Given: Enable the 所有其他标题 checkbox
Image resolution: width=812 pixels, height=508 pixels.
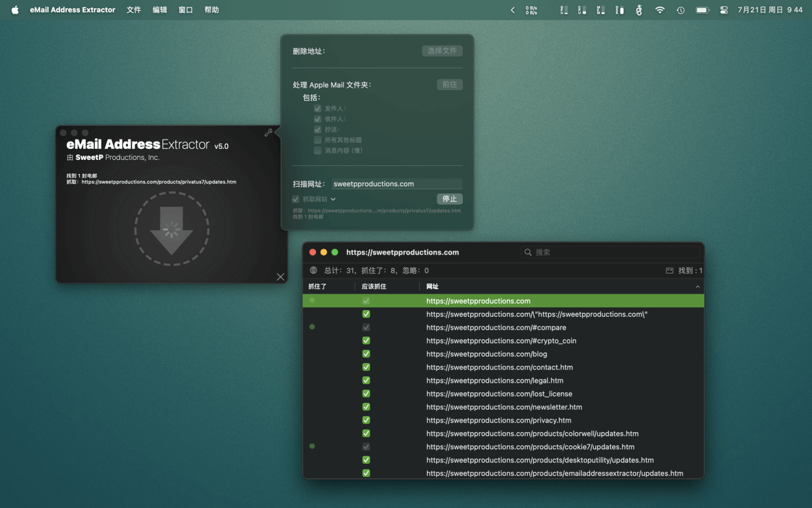Looking at the screenshot, I should [x=317, y=140].
